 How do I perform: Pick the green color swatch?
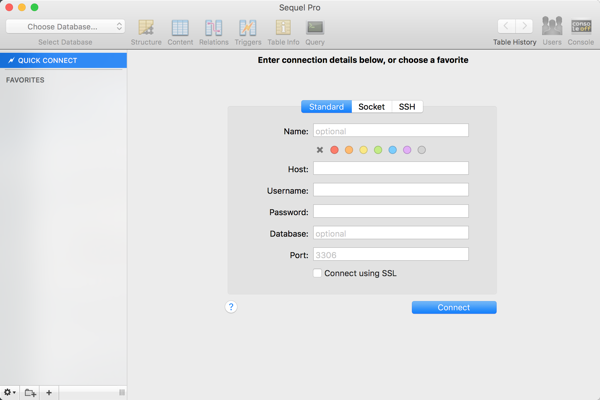click(x=378, y=150)
